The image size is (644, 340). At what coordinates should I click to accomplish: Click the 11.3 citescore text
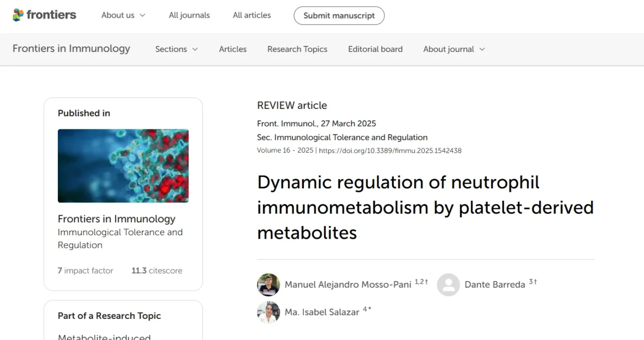tap(157, 271)
